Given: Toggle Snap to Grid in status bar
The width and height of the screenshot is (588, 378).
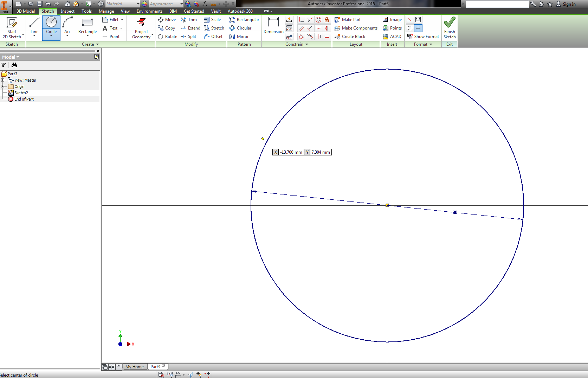Looking at the screenshot, I should coord(161,375).
